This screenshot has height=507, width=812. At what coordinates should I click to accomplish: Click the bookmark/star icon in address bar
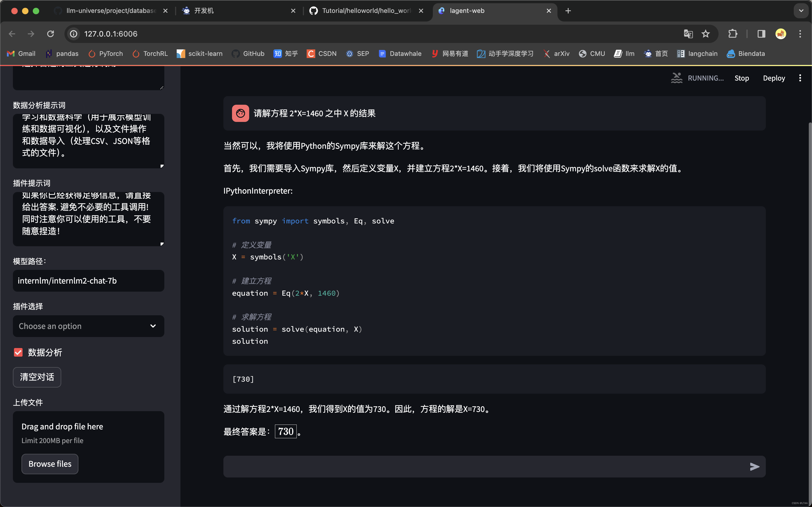tap(705, 33)
